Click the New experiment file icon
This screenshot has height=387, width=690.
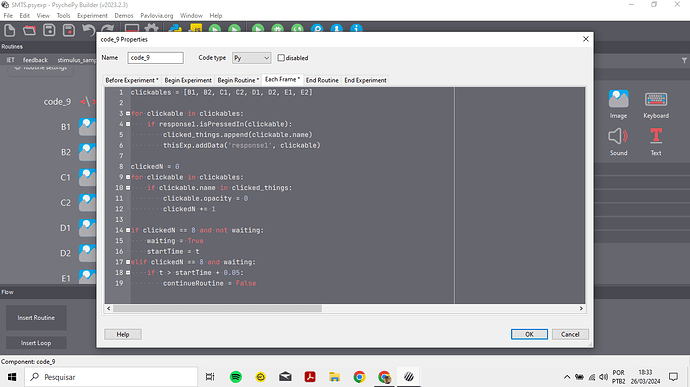(x=10, y=30)
